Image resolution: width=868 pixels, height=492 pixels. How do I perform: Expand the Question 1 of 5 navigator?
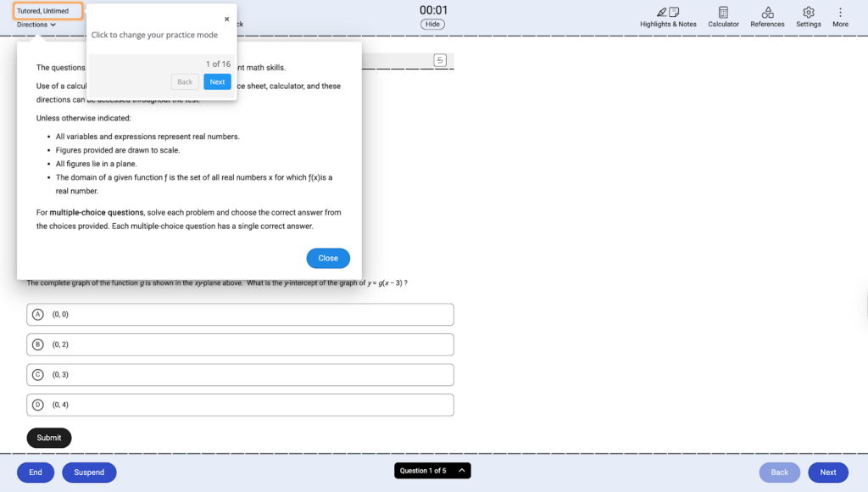(x=432, y=470)
